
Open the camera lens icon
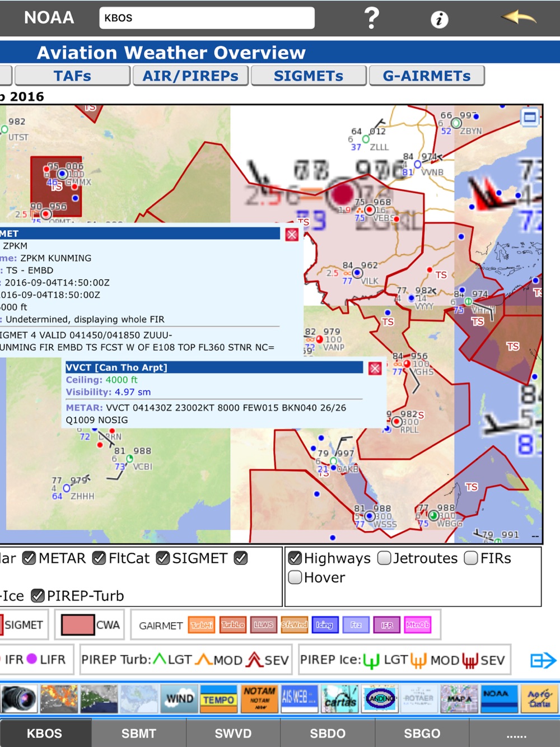(x=19, y=699)
